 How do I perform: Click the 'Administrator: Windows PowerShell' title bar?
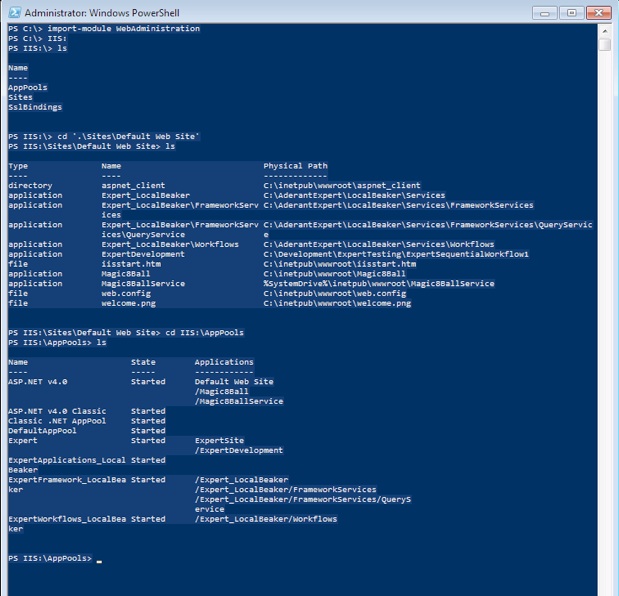coord(300,11)
